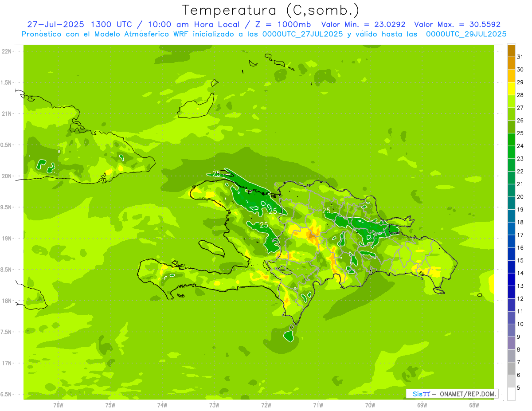This screenshot has width=532, height=411.
Task: Click the '73W' longitude label
Action: 214,405
